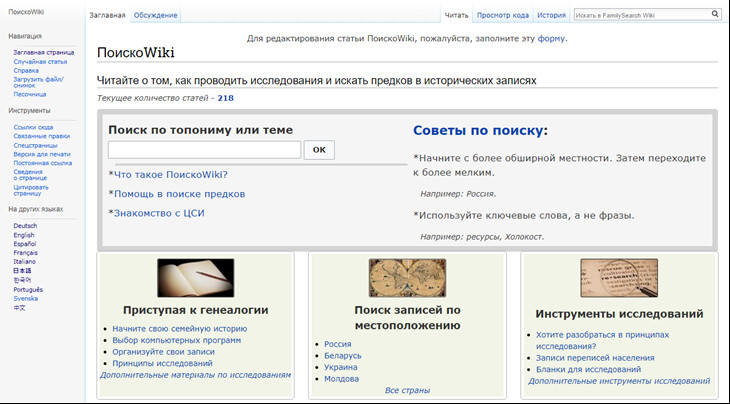Image resolution: width=730 pixels, height=404 pixels.
Task: Click the 'Советы по поиску' heading link
Action: click(x=478, y=131)
